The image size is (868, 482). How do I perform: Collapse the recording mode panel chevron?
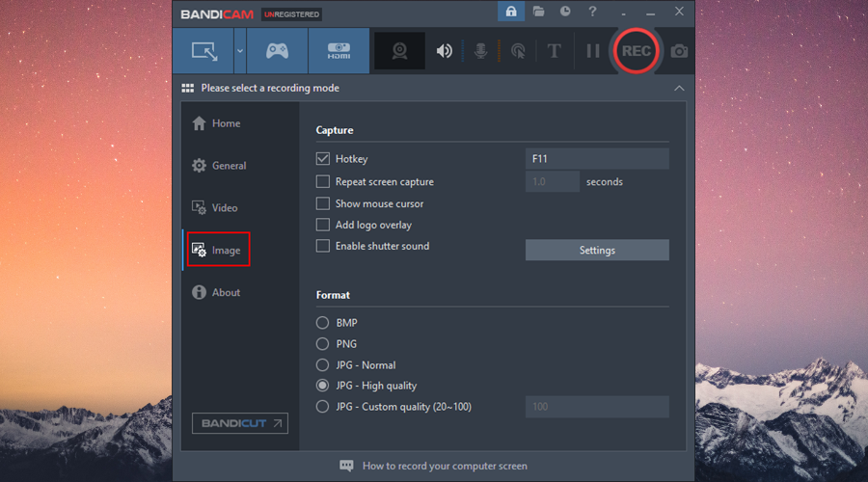click(x=679, y=89)
